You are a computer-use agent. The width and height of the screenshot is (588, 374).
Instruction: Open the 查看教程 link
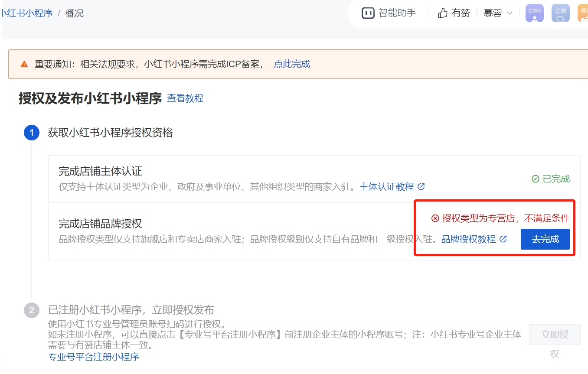pyautogui.click(x=185, y=98)
